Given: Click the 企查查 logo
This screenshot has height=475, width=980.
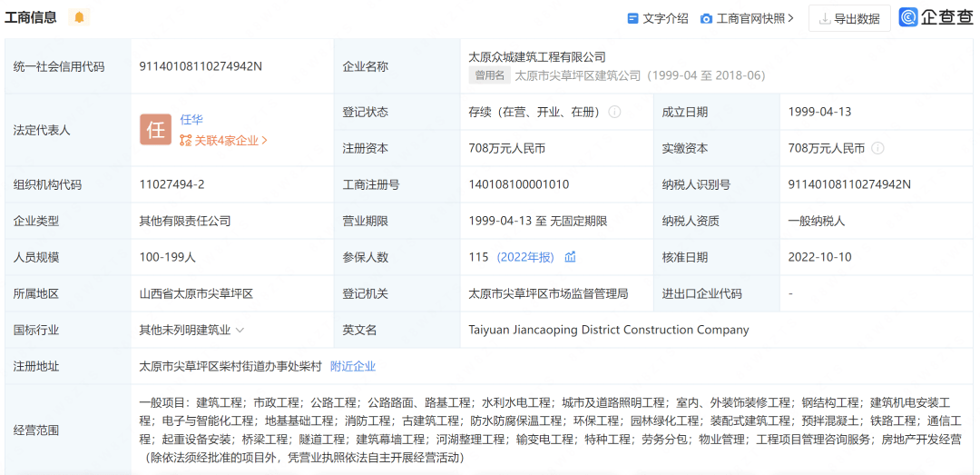Looking at the screenshot, I should [x=936, y=18].
